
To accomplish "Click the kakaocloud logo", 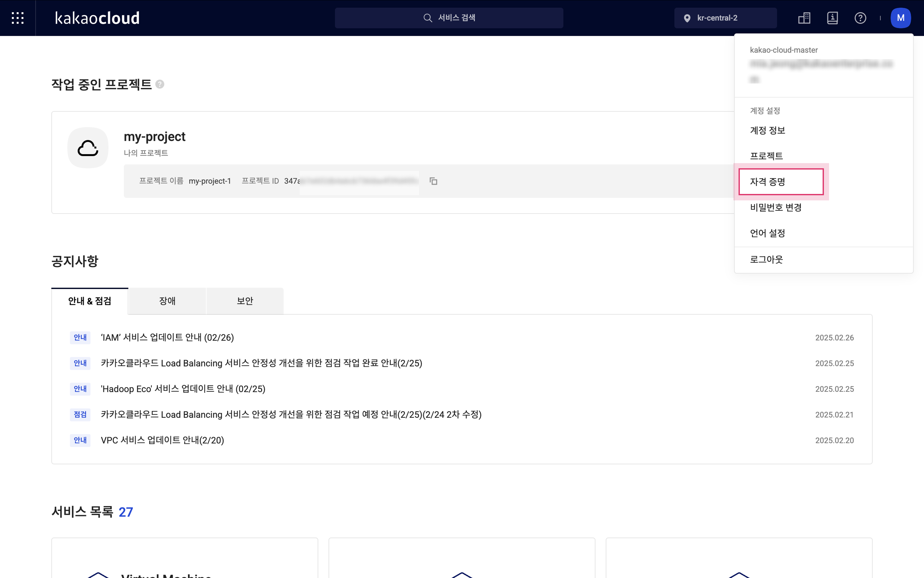I will point(97,18).
